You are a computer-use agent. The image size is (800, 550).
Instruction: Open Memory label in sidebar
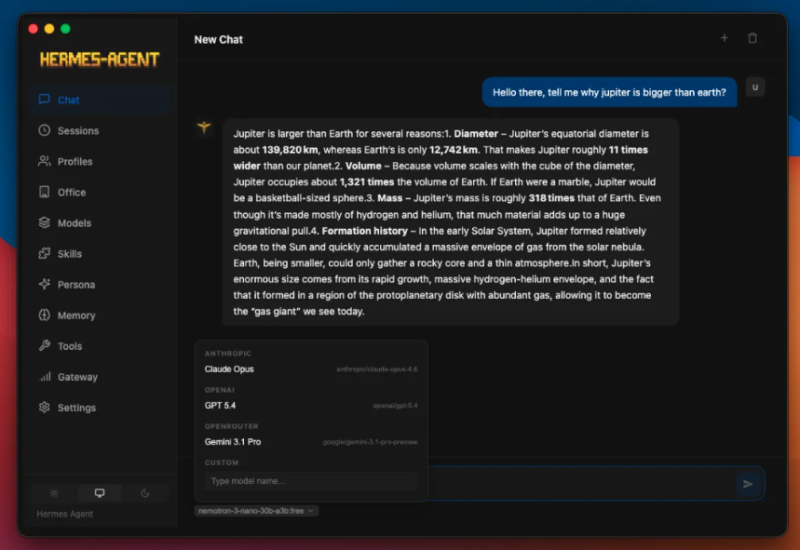(76, 315)
